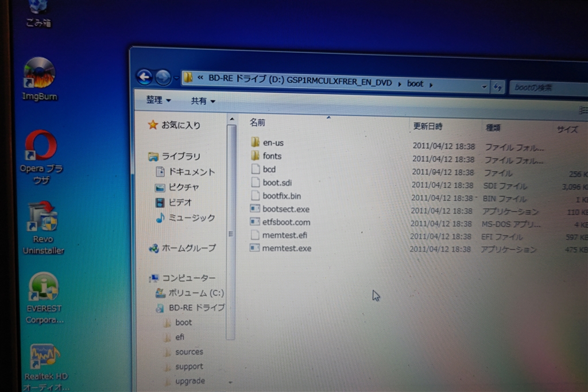
Task: Click the Homegroup (ホームグループ) icon
Action: (x=154, y=248)
